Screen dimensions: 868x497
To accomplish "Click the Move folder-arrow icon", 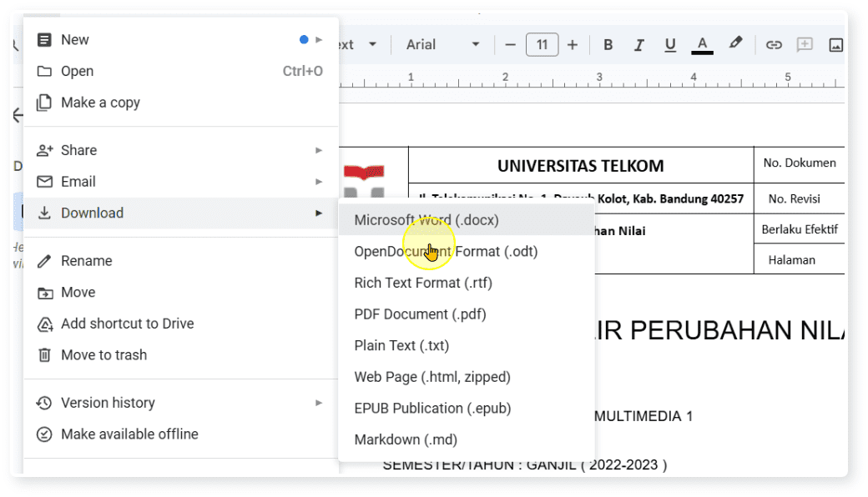I will click(45, 293).
